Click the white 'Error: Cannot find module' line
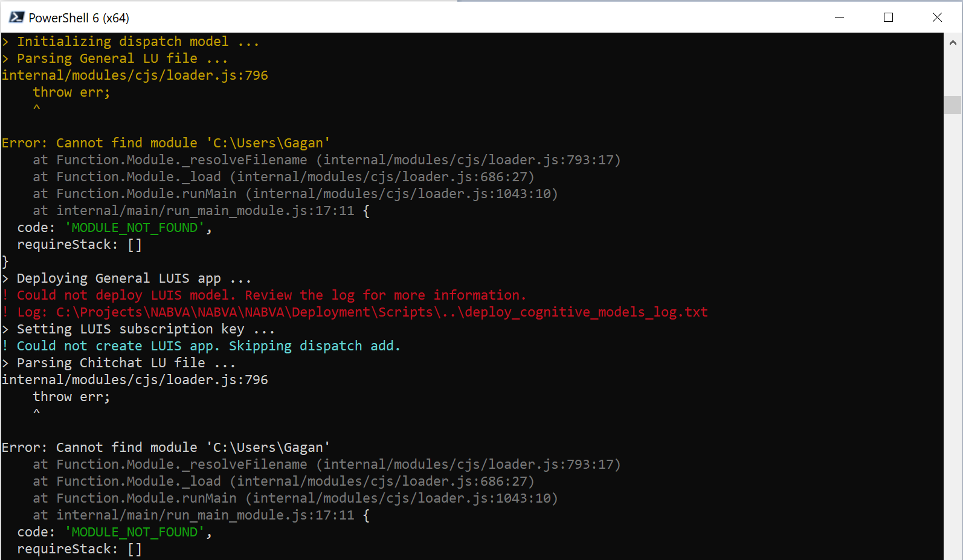 pos(166,448)
